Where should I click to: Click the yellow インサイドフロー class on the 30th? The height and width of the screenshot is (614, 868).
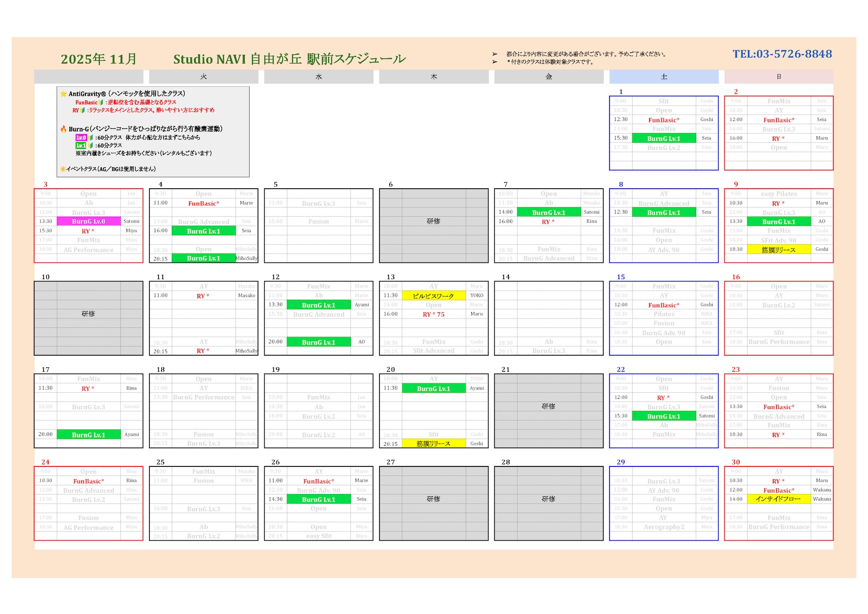coord(778,499)
